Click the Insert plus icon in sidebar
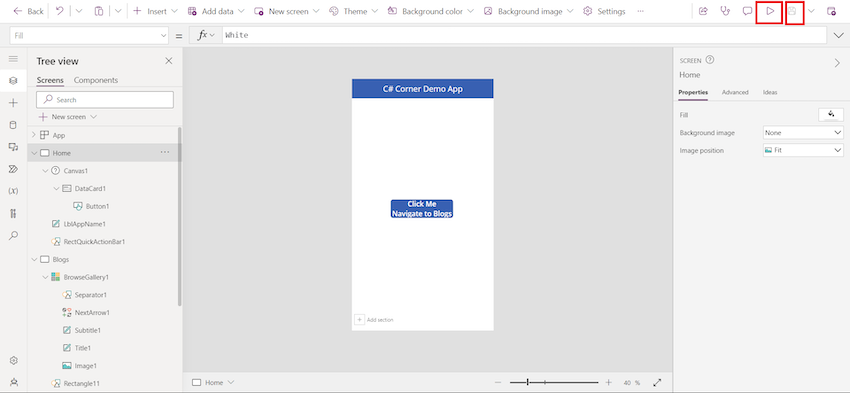850x393 pixels. pos(14,103)
